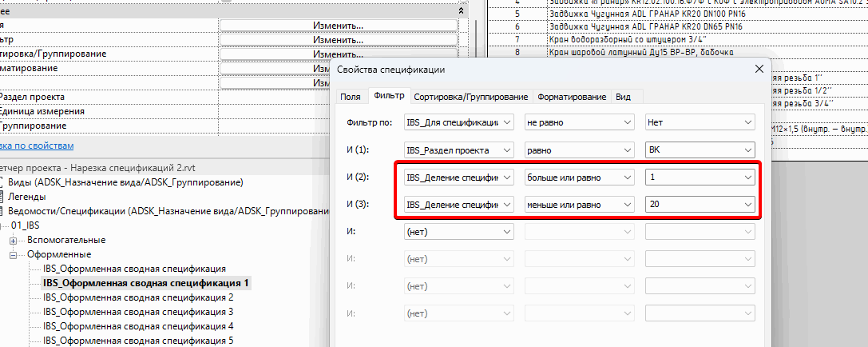Switch to the Вид tab

[624, 97]
